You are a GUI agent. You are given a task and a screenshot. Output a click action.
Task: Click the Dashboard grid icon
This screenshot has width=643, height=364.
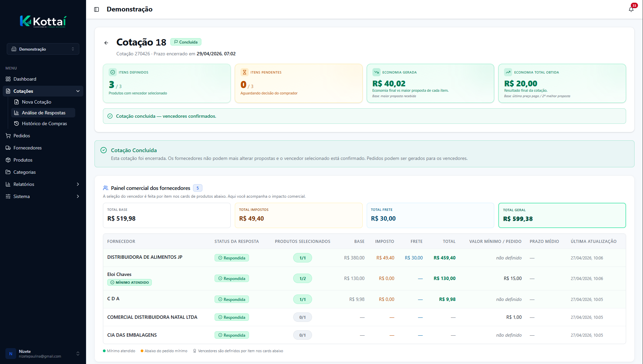(x=8, y=79)
